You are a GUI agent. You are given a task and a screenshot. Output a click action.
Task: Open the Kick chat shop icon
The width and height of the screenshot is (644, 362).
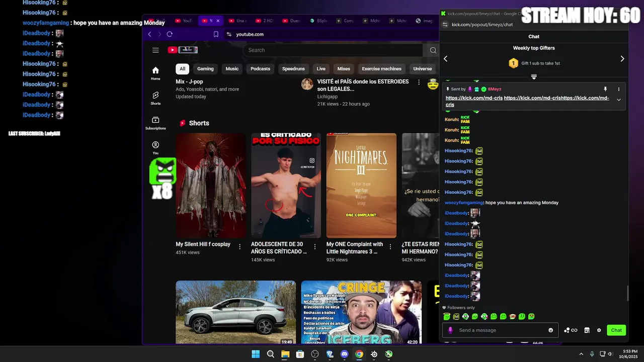click(x=587, y=330)
